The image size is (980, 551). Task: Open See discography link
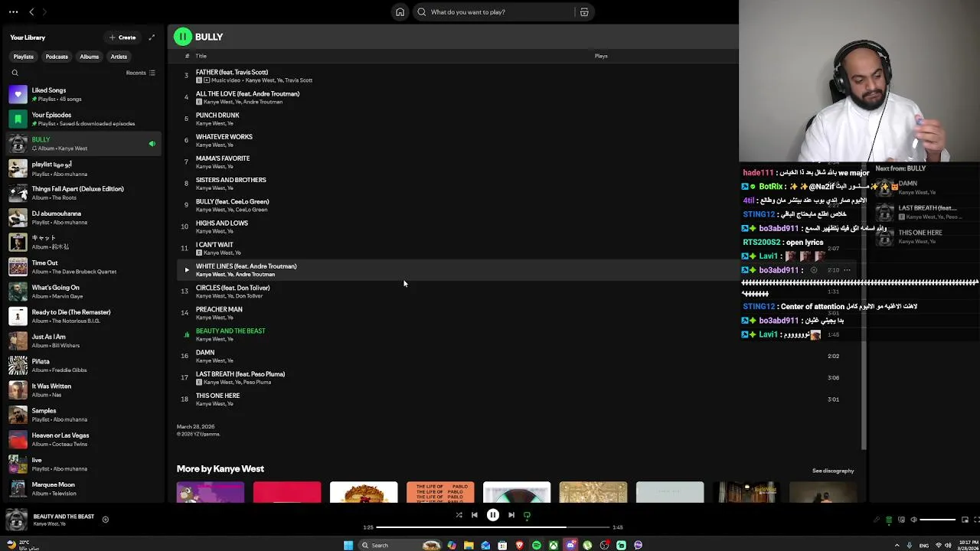pyautogui.click(x=833, y=471)
